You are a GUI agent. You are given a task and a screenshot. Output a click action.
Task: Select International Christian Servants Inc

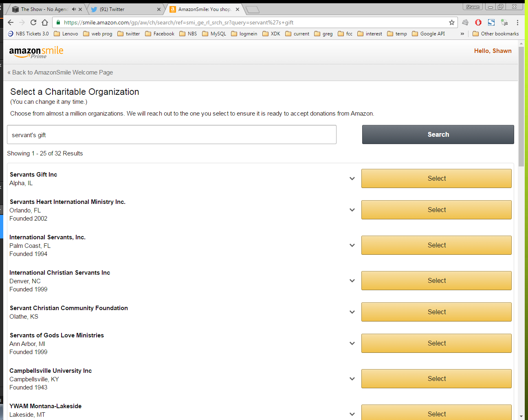click(436, 280)
